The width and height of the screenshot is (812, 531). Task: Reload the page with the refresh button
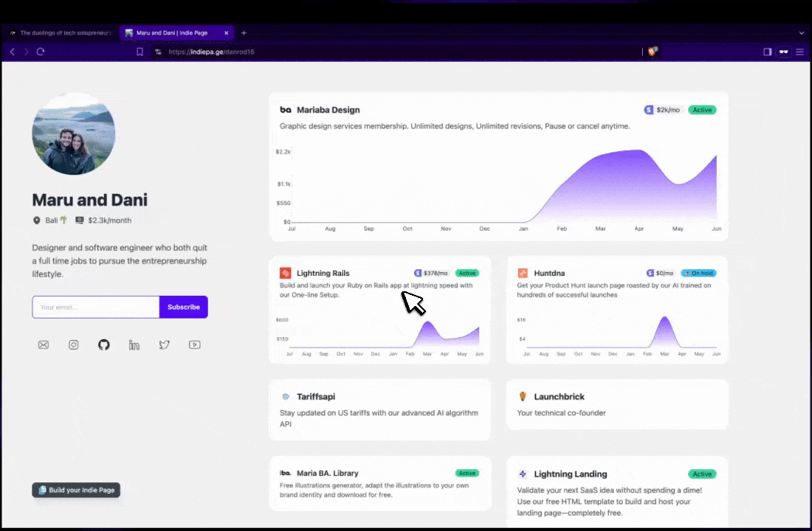(x=41, y=52)
